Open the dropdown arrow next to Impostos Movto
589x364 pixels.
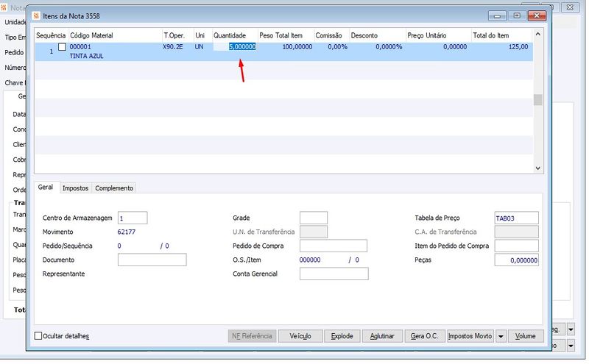coord(501,336)
